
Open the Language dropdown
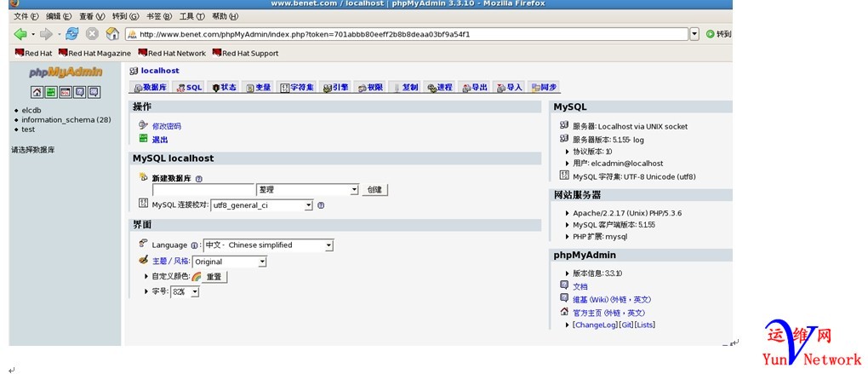(268, 245)
